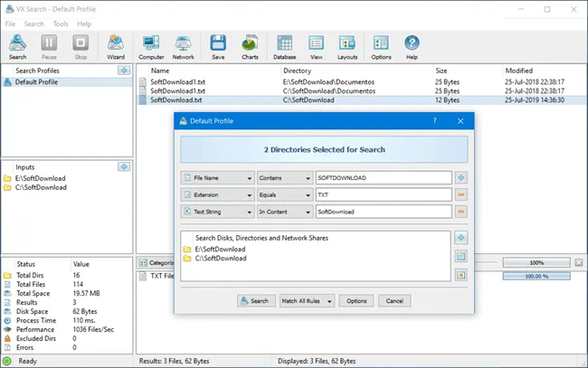This screenshot has height=368, width=588.
Task: Open the Text String rule type dropdown
Action: pos(217,212)
